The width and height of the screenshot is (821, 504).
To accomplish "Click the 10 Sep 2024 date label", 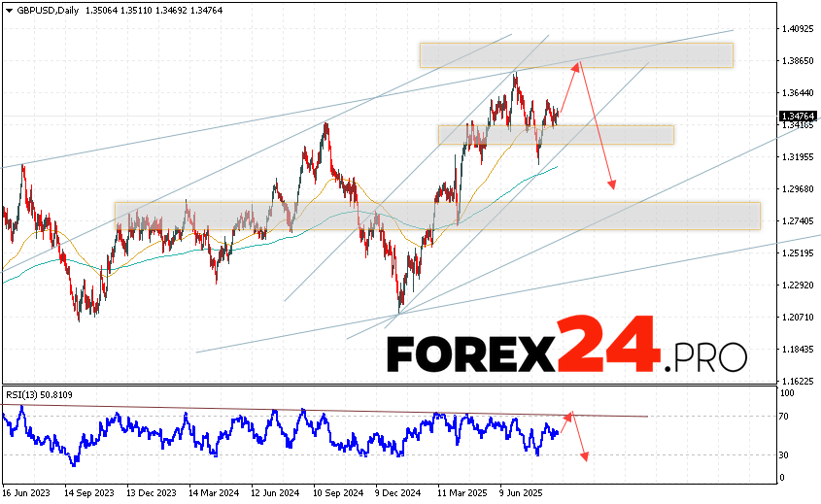I will pyautogui.click(x=338, y=493).
